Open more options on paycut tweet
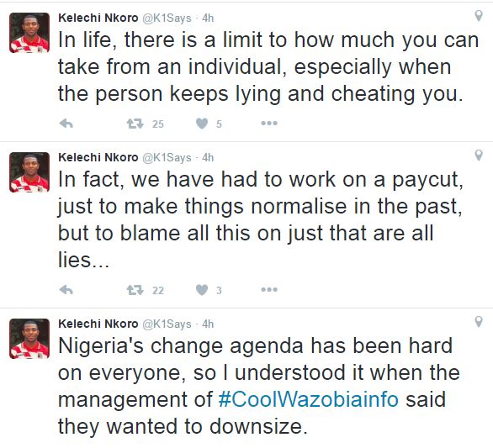The image size is (493, 448). tap(269, 289)
